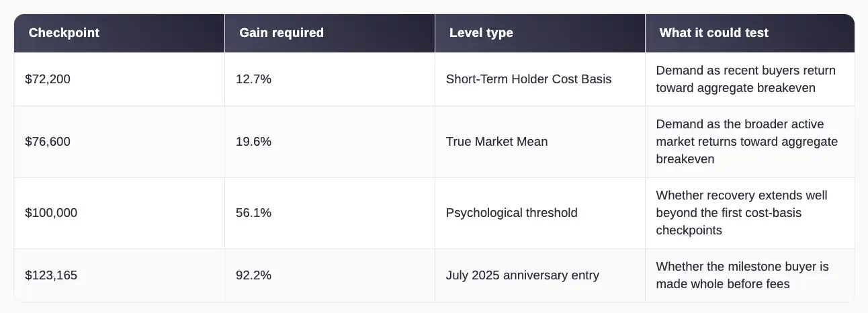Select the Psychological threshold cell

click(540, 213)
